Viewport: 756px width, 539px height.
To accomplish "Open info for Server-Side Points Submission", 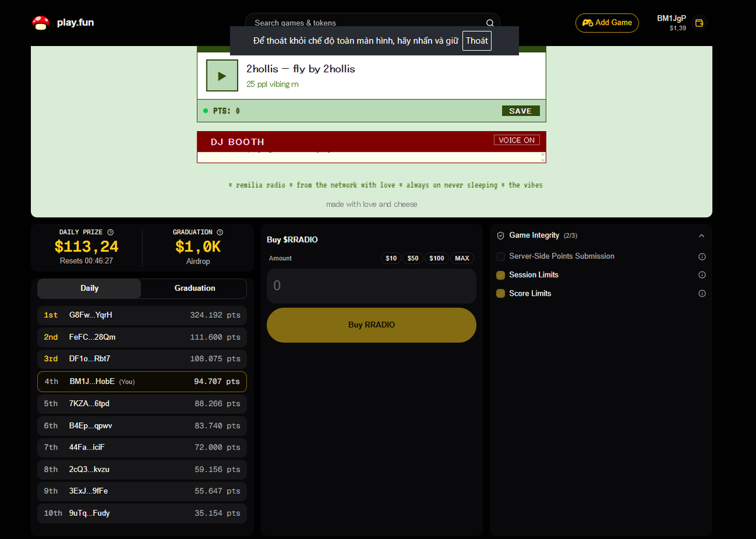I will tap(702, 257).
